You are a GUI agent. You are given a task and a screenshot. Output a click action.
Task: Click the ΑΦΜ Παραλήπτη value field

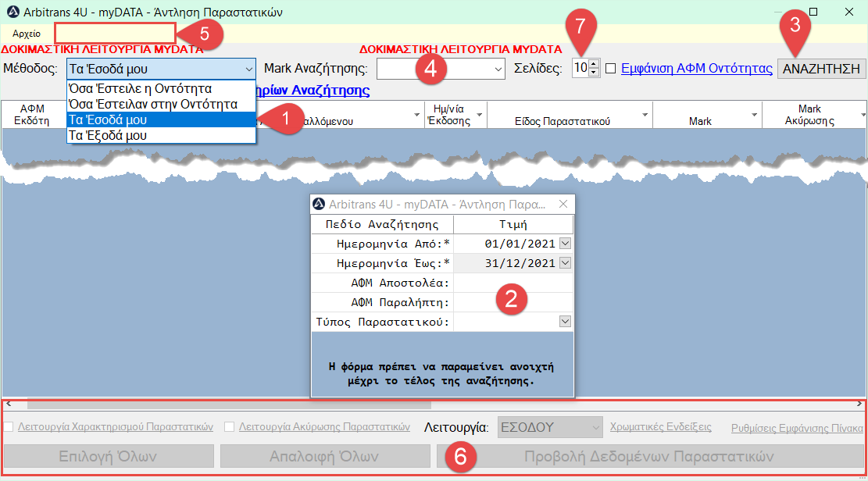513,302
